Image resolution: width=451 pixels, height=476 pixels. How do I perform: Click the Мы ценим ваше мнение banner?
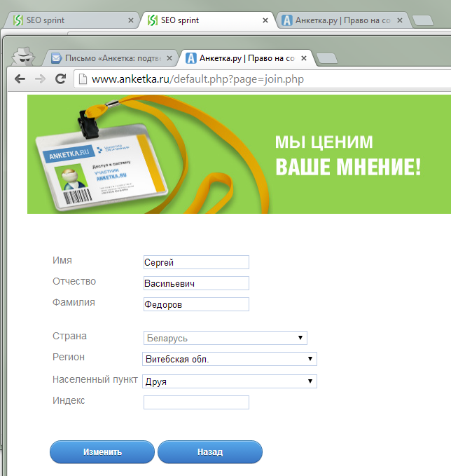click(x=239, y=154)
